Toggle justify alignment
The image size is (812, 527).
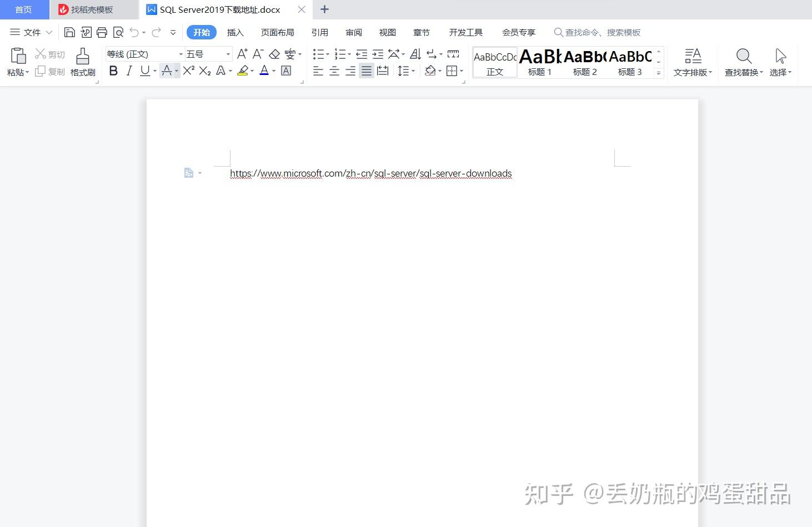pos(367,71)
